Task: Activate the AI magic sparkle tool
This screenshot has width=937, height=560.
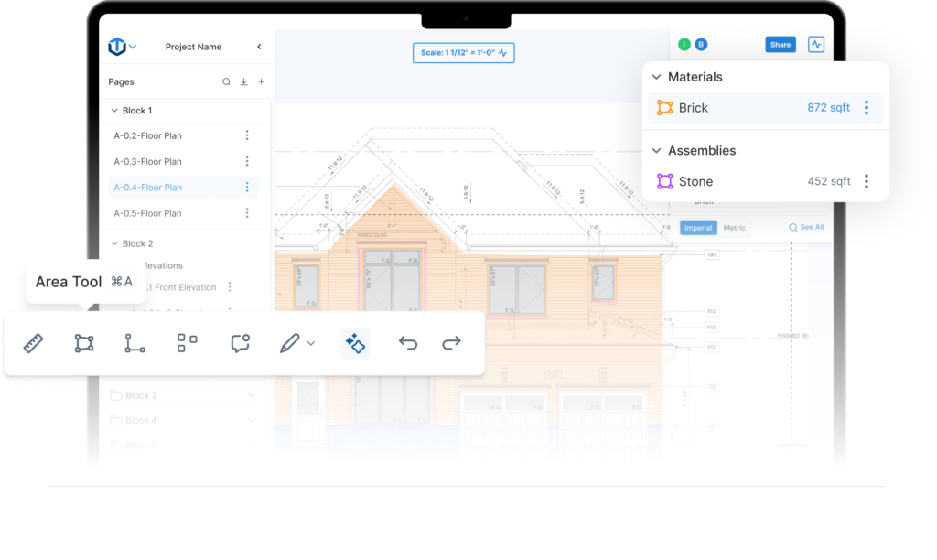Action: coord(355,343)
